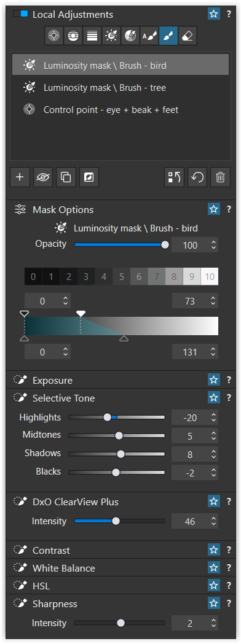Click the delete mask trash icon
The image size is (241, 644).
(x=221, y=177)
